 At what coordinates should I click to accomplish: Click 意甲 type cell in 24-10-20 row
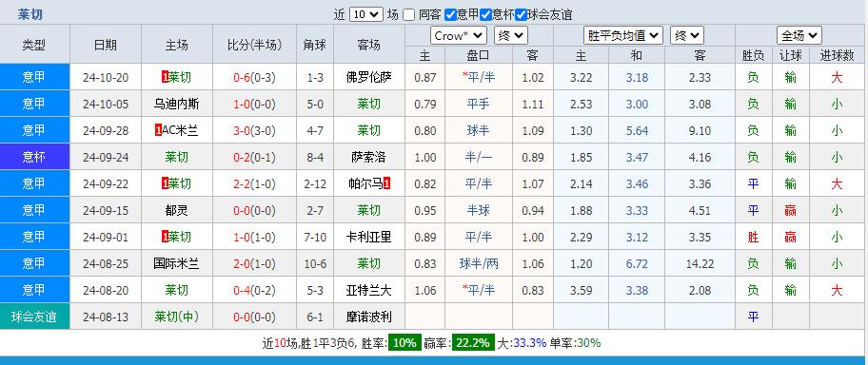tap(34, 77)
